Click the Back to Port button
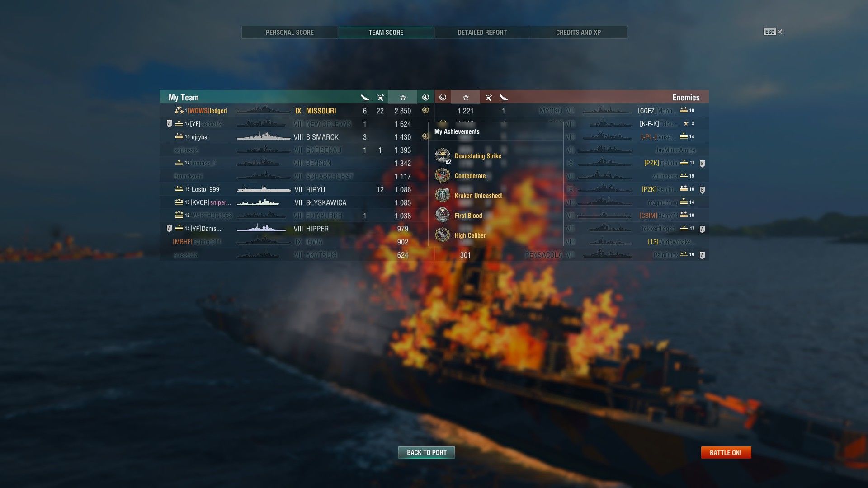The width and height of the screenshot is (868, 488). (x=426, y=452)
